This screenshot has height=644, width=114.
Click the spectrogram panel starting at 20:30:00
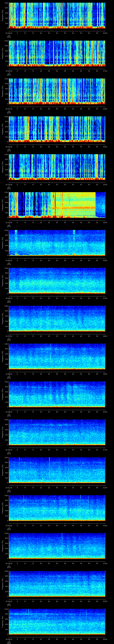coord(57,53)
